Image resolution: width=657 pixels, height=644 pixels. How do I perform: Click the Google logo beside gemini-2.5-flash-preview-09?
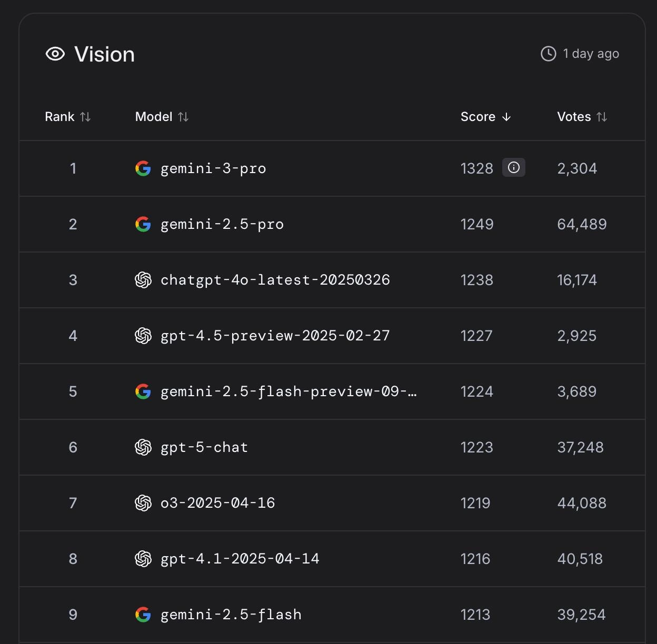[x=143, y=391]
